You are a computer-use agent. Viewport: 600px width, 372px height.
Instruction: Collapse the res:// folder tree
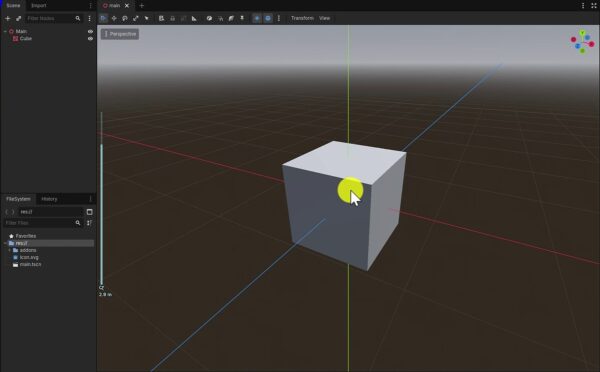click(x=5, y=243)
